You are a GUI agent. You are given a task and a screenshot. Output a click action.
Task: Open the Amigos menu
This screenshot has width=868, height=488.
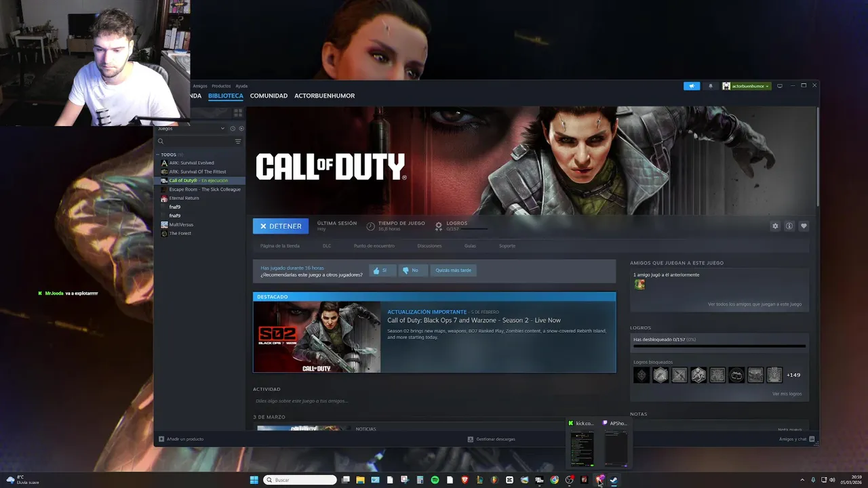[200, 86]
